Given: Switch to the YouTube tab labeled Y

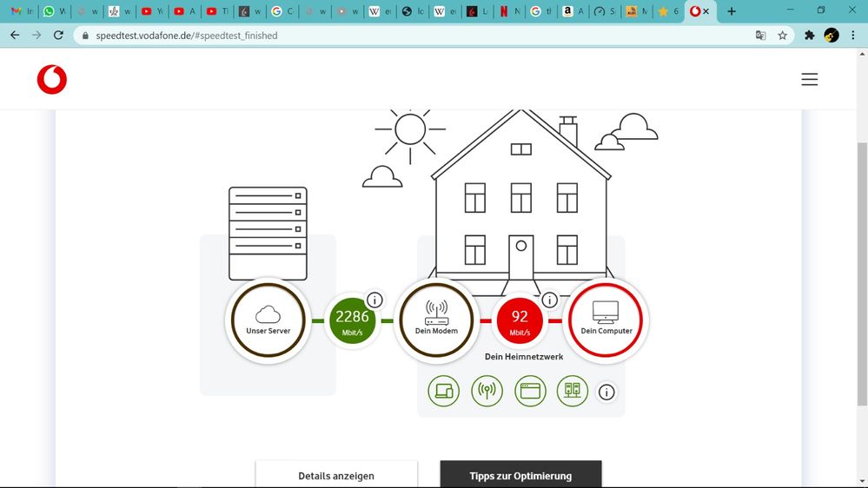Looking at the screenshot, I should pyautogui.click(x=152, y=11).
